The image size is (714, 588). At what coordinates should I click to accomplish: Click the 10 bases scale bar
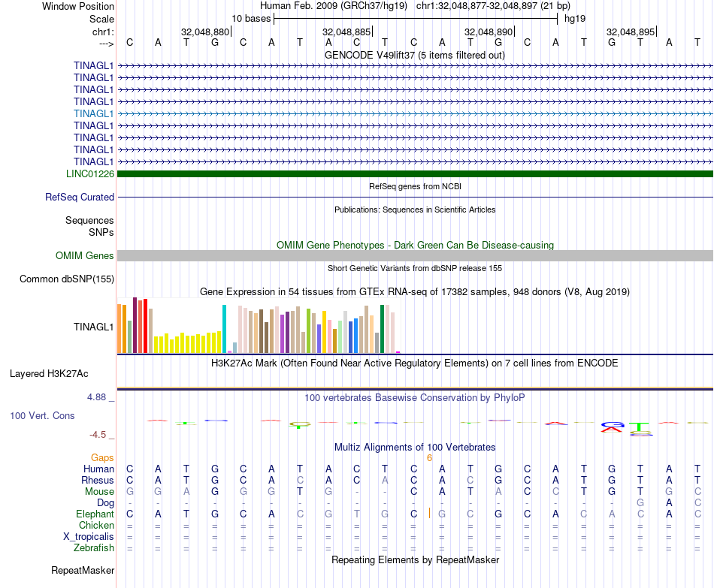(416, 19)
